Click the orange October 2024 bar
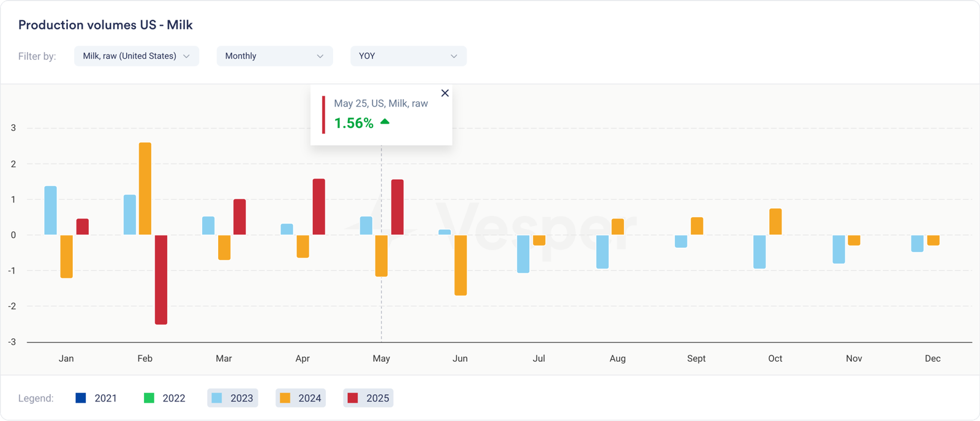Viewport: 980px width, 421px height. click(x=775, y=222)
